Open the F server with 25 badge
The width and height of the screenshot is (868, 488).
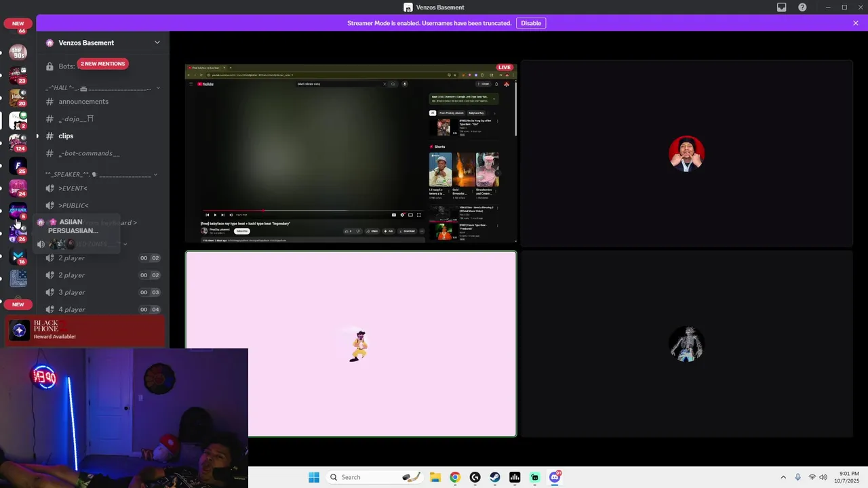18,165
